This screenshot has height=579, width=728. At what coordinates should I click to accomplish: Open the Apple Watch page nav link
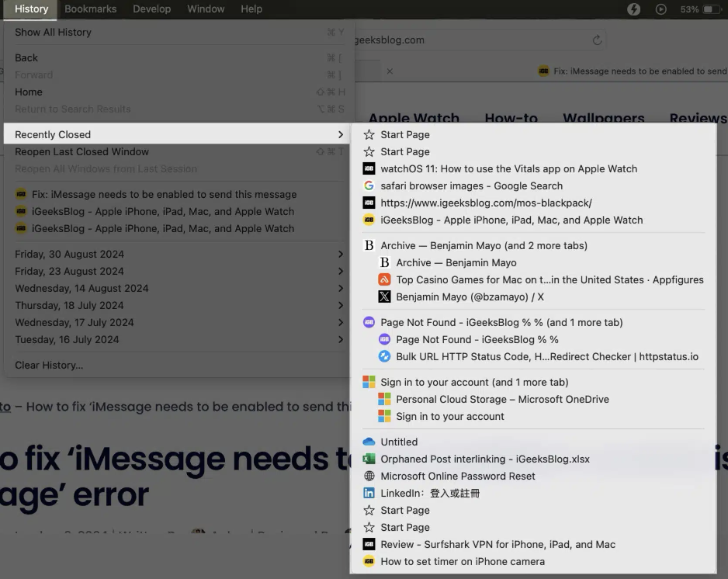[414, 118]
